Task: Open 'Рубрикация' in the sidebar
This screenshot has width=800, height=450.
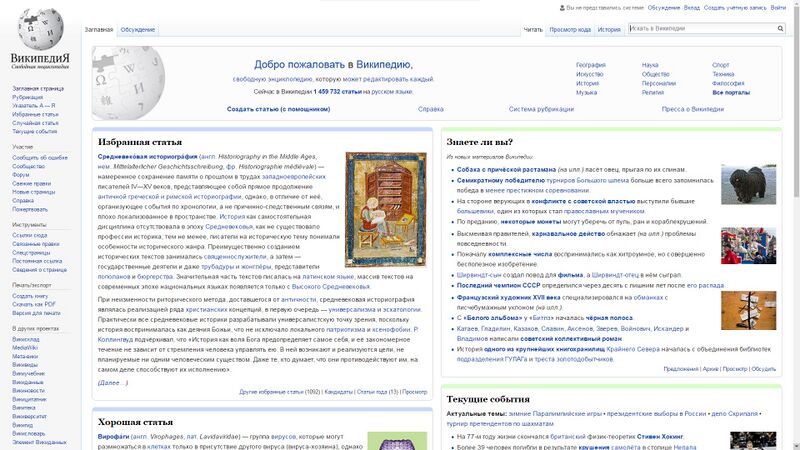Action: [x=28, y=97]
